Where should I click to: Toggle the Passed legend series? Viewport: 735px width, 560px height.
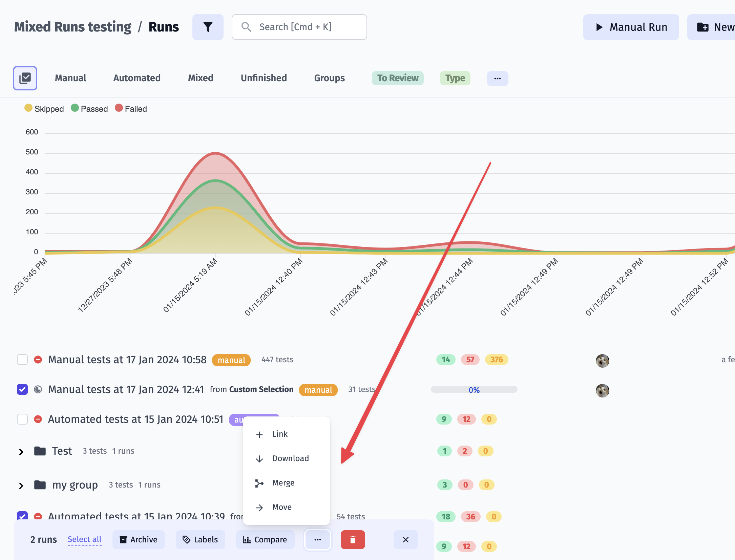click(x=89, y=109)
